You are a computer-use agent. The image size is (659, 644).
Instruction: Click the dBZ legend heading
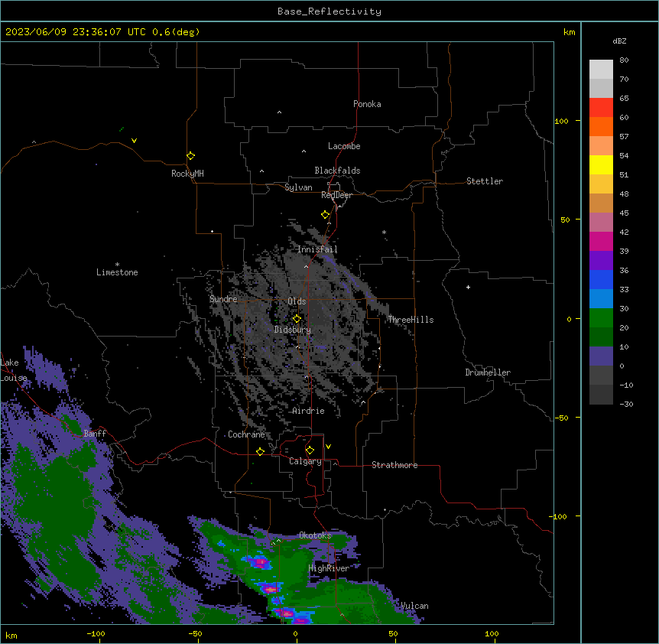click(x=619, y=41)
